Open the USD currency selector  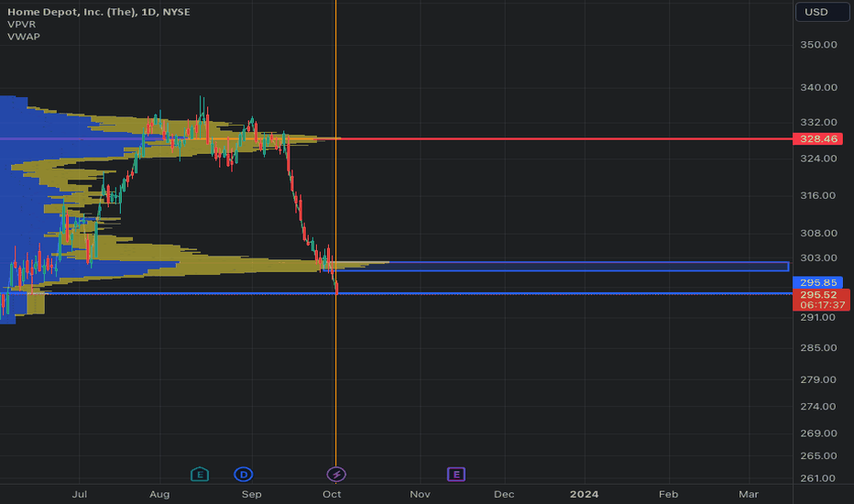click(x=823, y=12)
